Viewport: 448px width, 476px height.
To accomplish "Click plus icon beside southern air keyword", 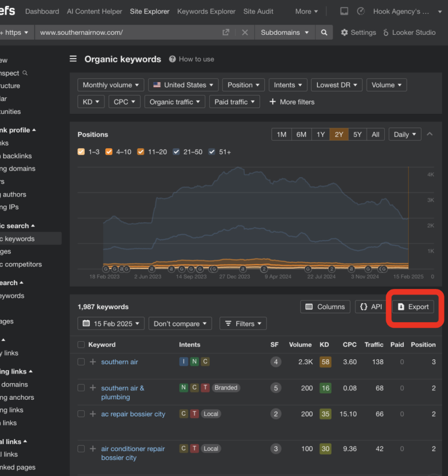I will [93, 362].
